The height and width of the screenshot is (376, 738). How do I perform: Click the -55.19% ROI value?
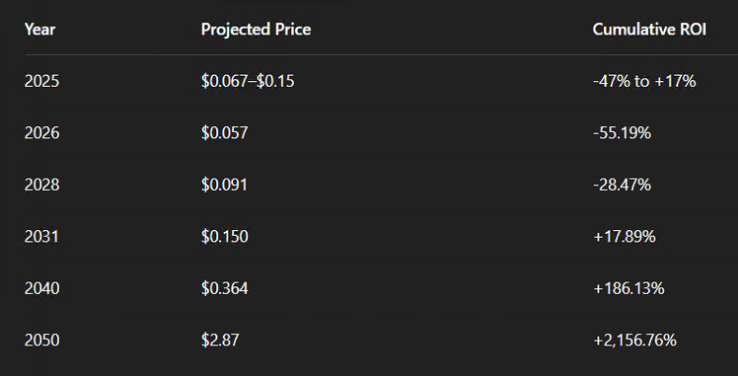pyautogui.click(x=622, y=133)
